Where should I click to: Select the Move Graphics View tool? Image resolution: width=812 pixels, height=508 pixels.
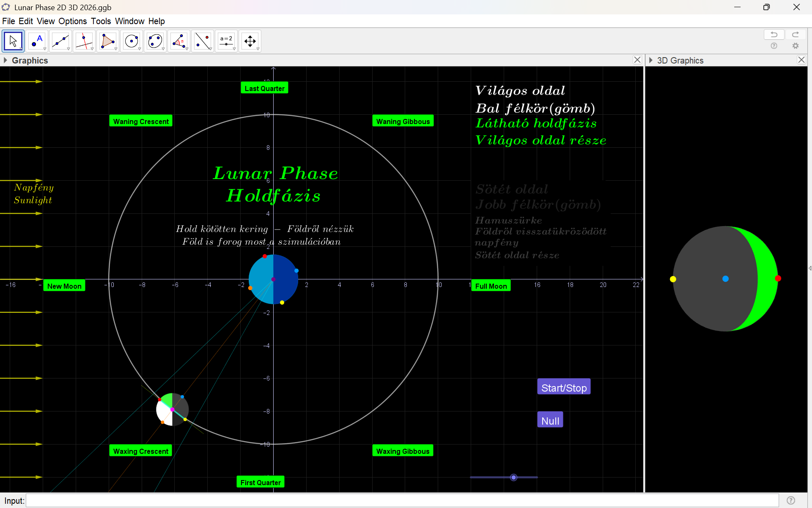(250, 41)
